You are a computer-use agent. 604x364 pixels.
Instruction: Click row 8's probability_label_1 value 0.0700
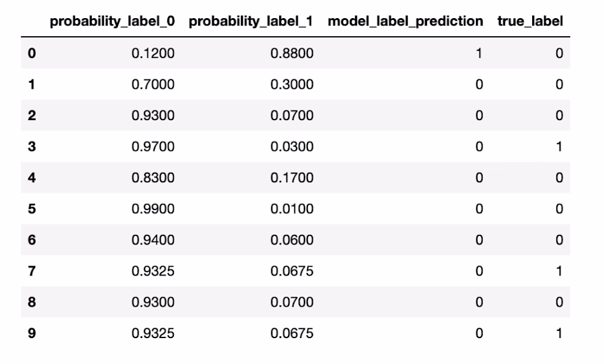point(292,302)
